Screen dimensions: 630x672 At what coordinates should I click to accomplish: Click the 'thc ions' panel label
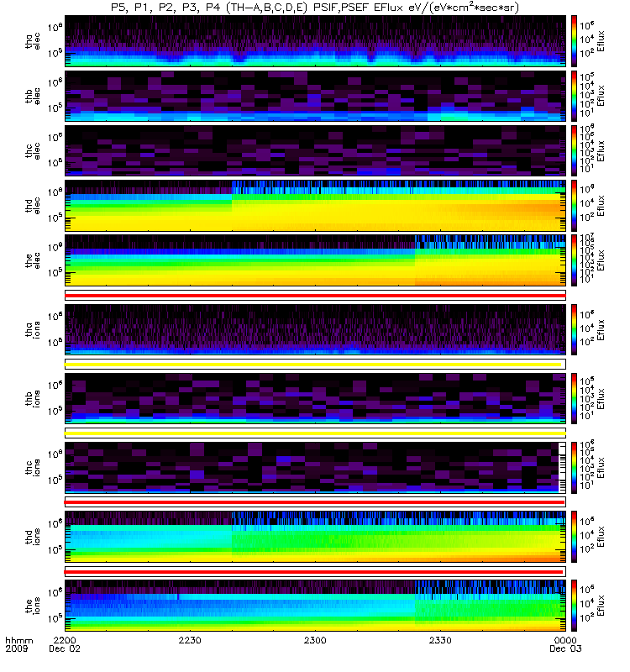pos(33,468)
